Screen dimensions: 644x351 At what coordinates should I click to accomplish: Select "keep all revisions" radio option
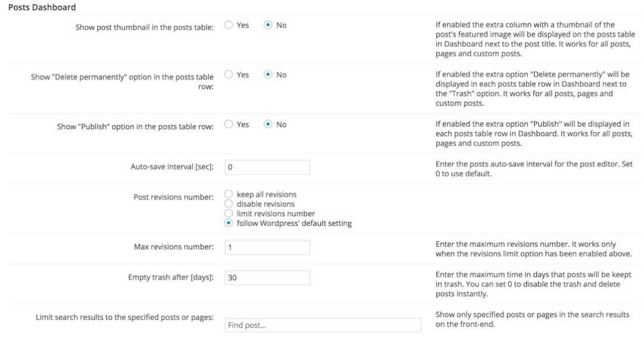(229, 194)
